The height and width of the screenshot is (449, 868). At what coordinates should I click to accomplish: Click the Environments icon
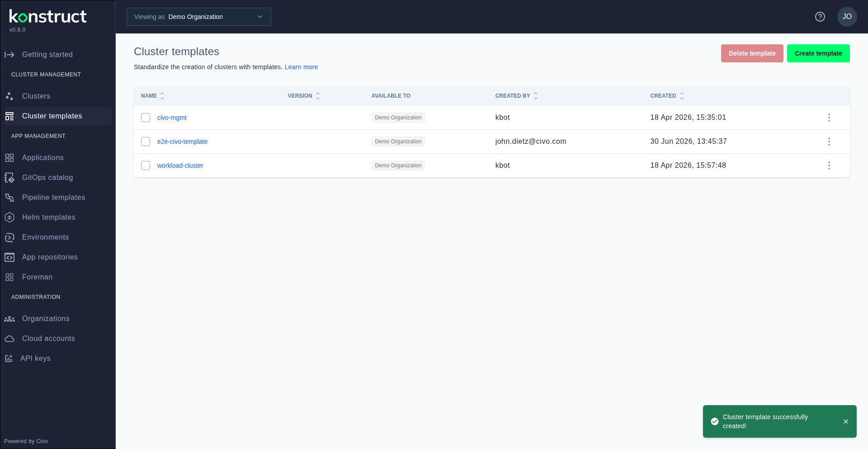click(9, 237)
